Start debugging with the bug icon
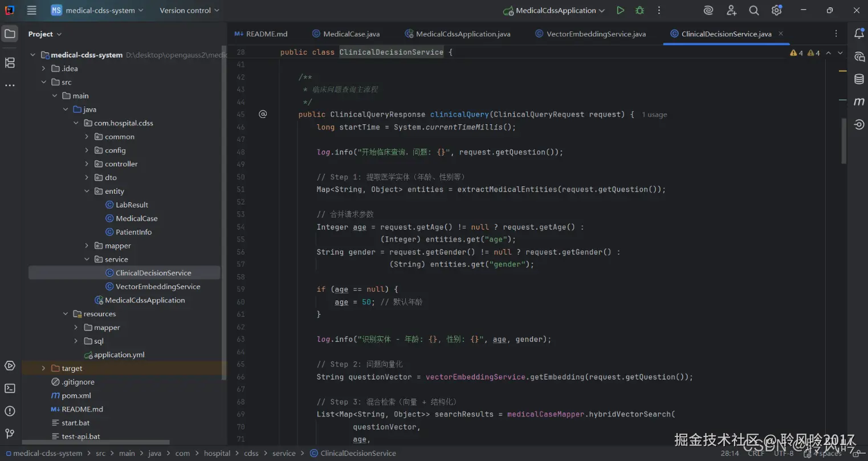Image resolution: width=868 pixels, height=461 pixels. pos(639,10)
